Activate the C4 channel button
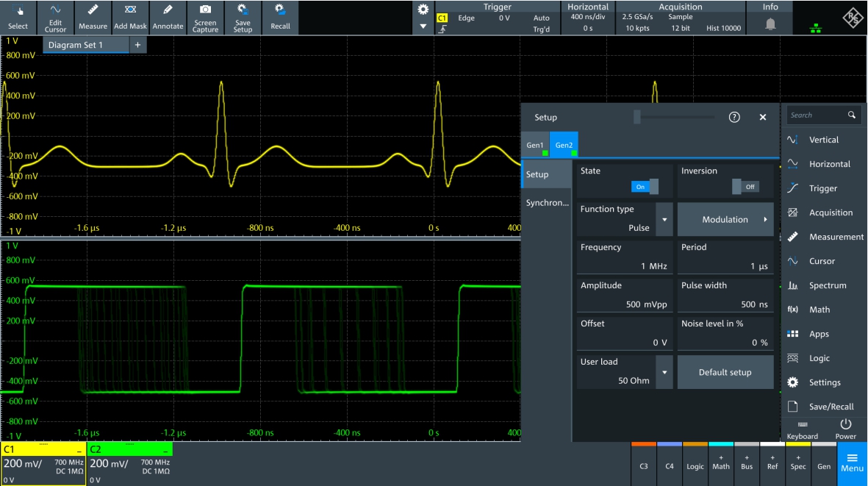 pyautogui.click(x=670, y=464)
